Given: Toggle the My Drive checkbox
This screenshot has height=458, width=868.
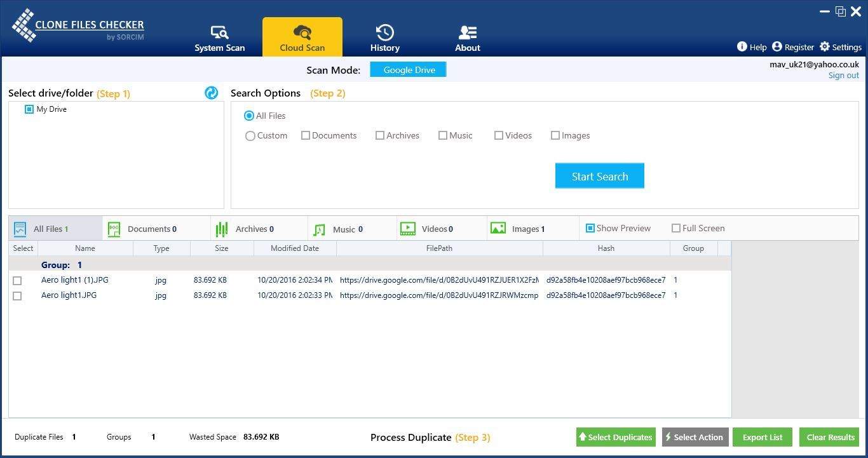Looking at the screenshot, I should pyautogui.click(x=29, y=109).
